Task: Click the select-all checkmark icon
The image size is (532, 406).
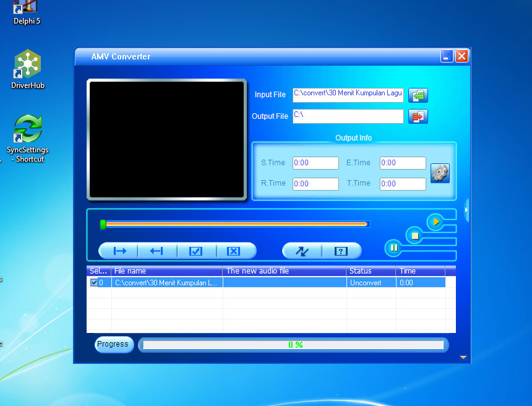Action: 196,251
